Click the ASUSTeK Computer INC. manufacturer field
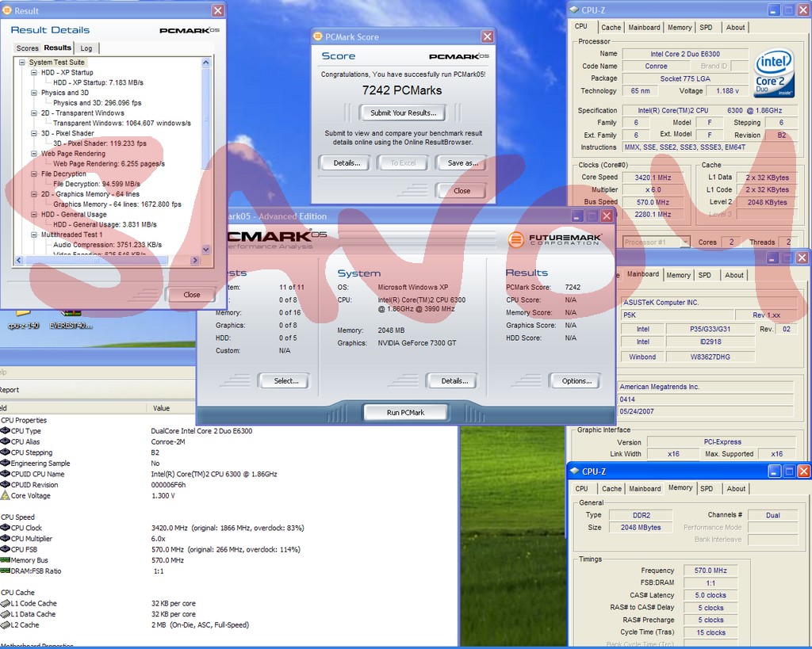This screenshot has height=649, width=812. (707, 302)
